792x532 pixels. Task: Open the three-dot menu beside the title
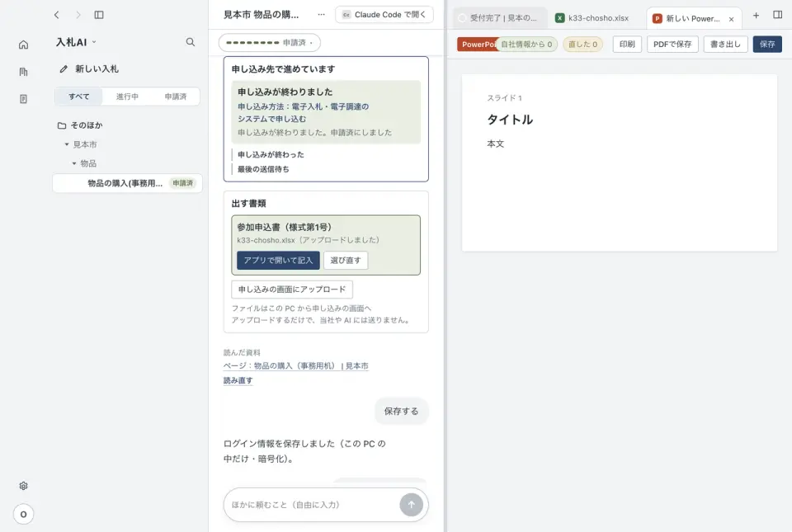tap(321, 15)
